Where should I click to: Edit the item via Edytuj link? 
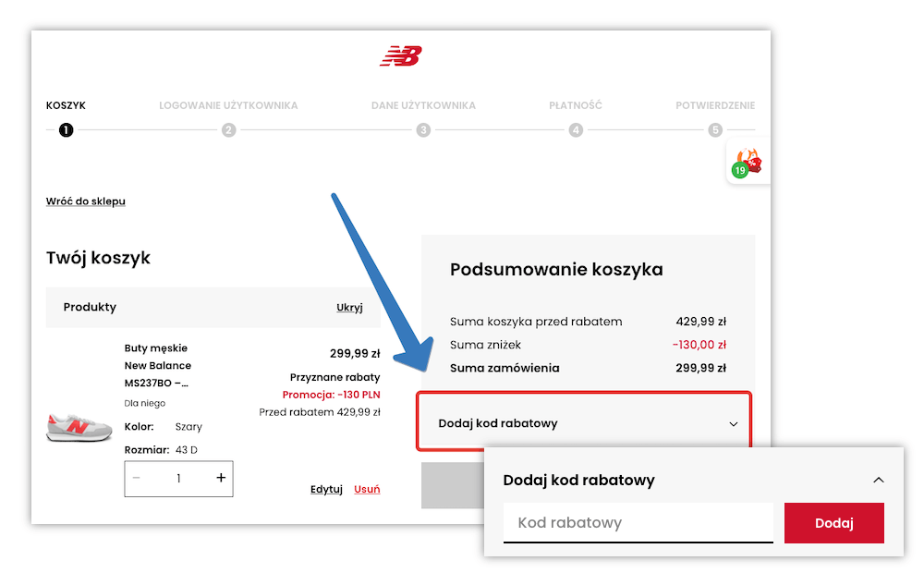click(x=325, y=488)
